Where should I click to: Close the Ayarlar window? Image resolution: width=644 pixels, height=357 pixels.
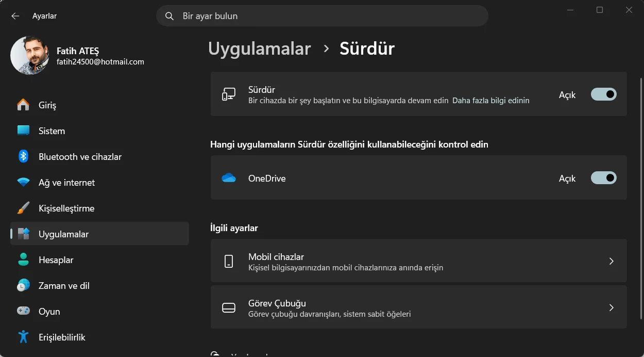[629, 10]
